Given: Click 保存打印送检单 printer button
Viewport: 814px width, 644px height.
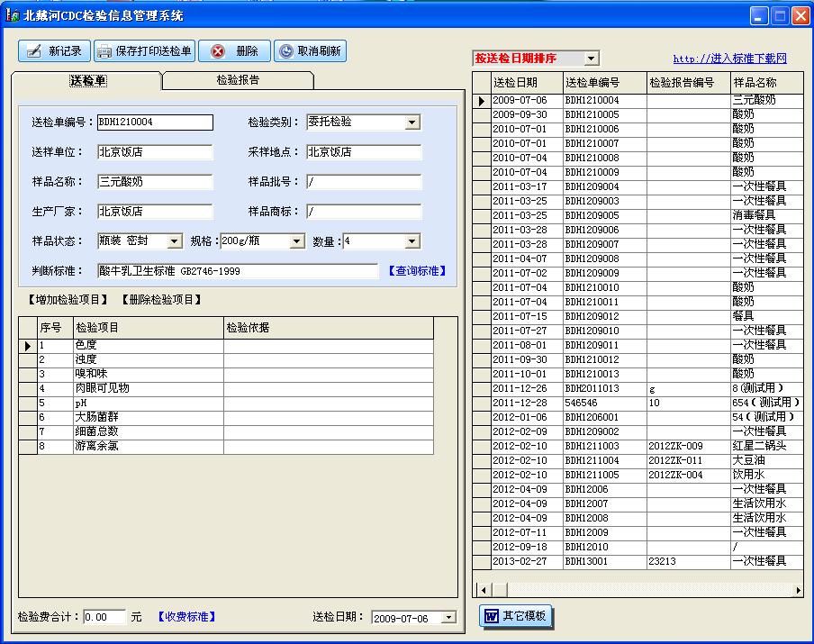Looking at the screenshot, I should coord(144,51).
